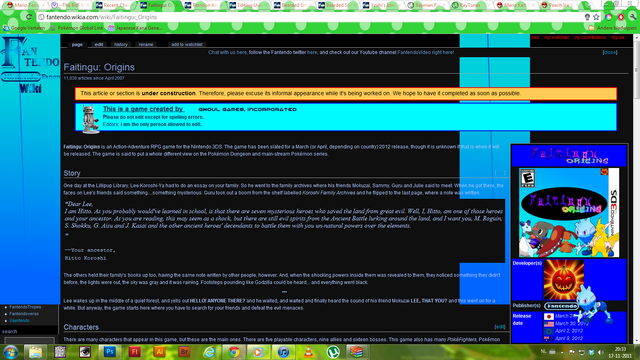Open the 'Andere bladwijzers' bookmarks folder
The image size is (640, 360).
pos(612,28)
